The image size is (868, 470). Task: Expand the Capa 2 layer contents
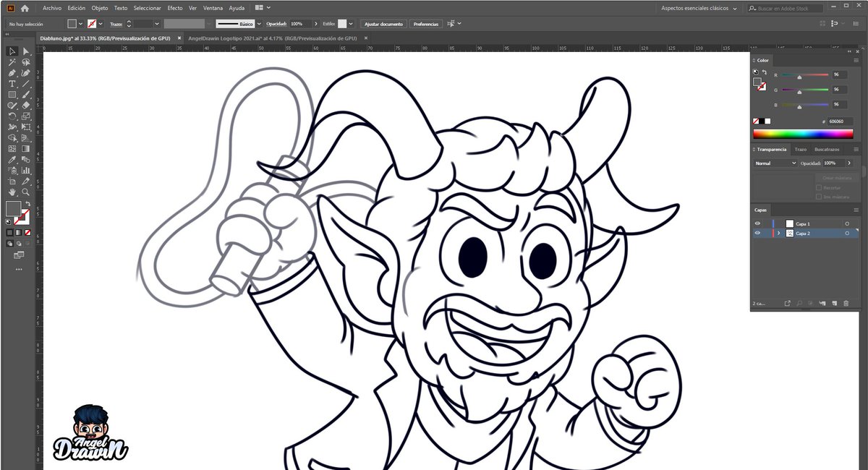[779, 233]
